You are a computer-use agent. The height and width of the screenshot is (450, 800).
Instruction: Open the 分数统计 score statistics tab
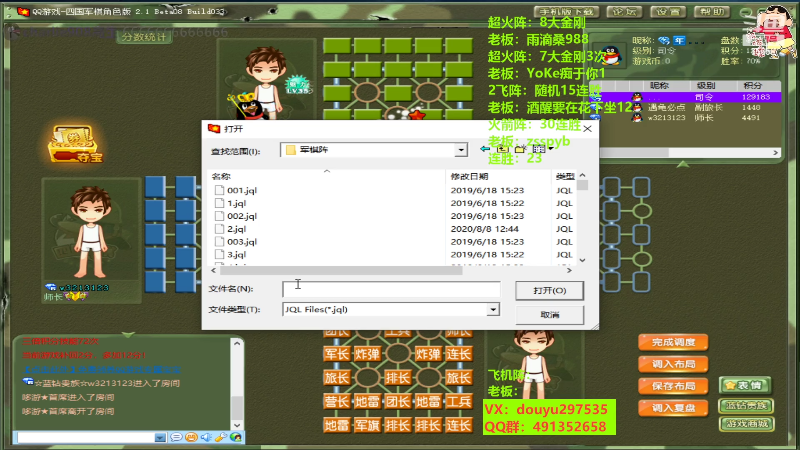click(143, 37)
